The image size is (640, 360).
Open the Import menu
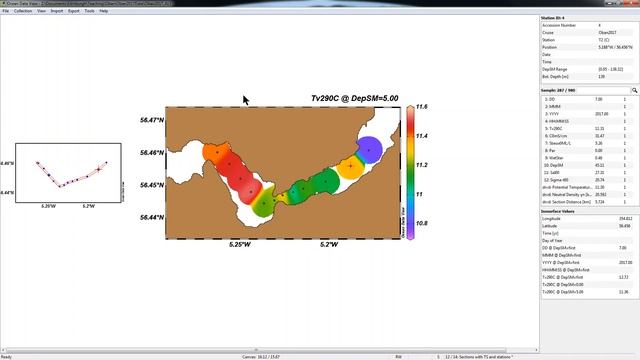(57, 11)
